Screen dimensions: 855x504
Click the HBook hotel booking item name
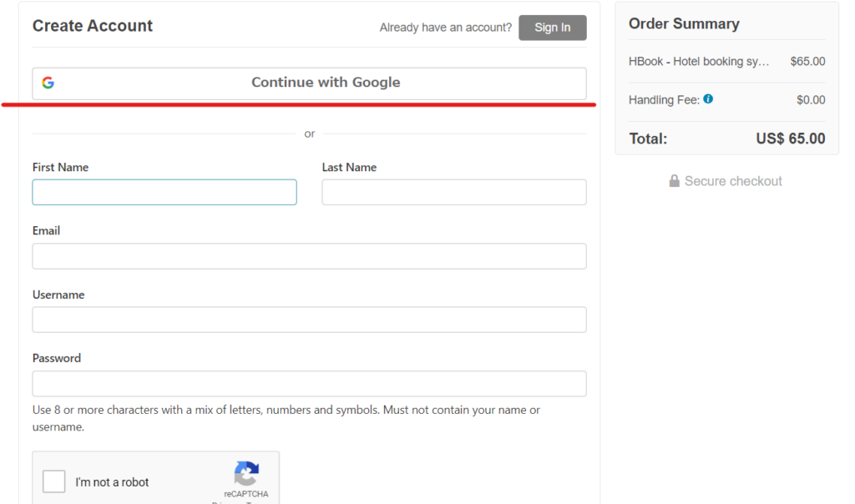[698, 62]
